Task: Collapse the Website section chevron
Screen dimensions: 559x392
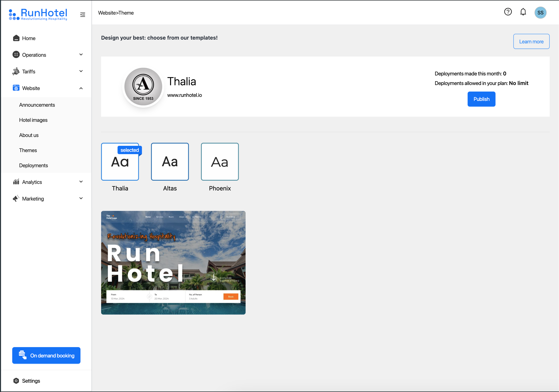Action: tap(81, 88)
